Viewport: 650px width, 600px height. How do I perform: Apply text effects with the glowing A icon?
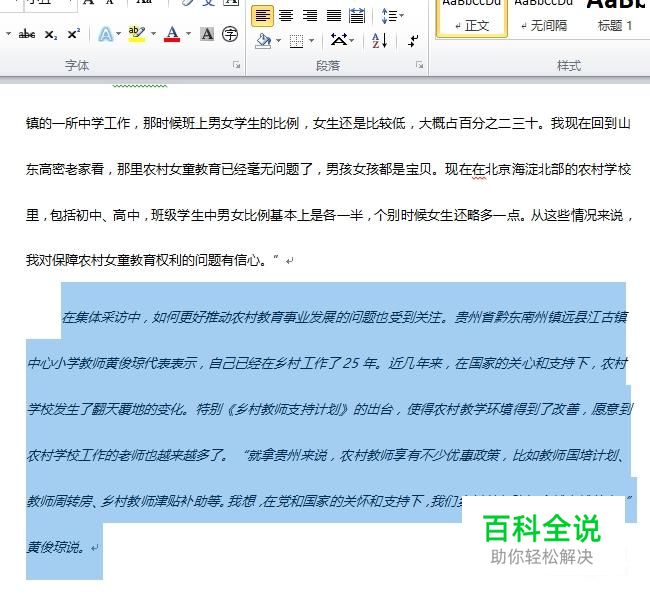pyautogui.click(x=106, y=34)
